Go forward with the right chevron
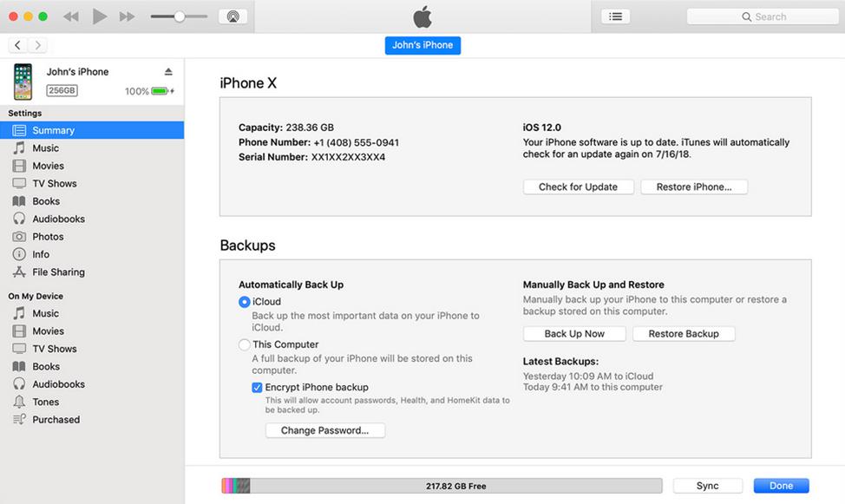This screenshot has height=504, width=845. pyautogui.click(x=37, y=45)
